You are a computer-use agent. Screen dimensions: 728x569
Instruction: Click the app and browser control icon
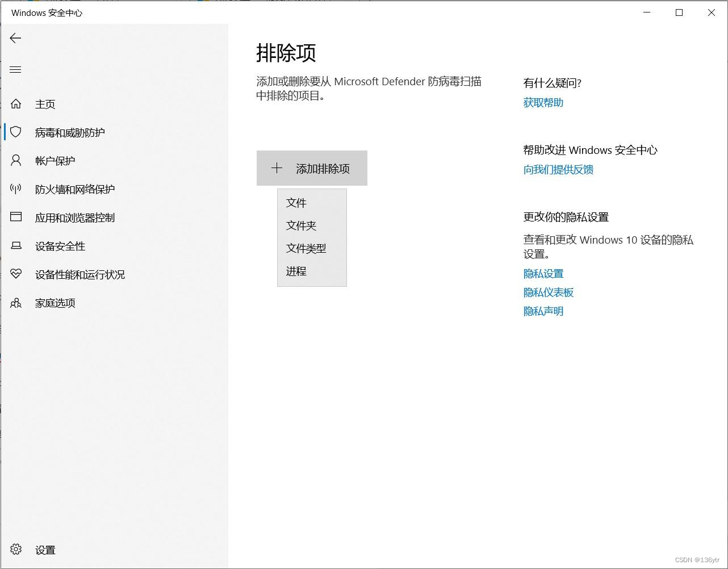[x=16, y=217]
